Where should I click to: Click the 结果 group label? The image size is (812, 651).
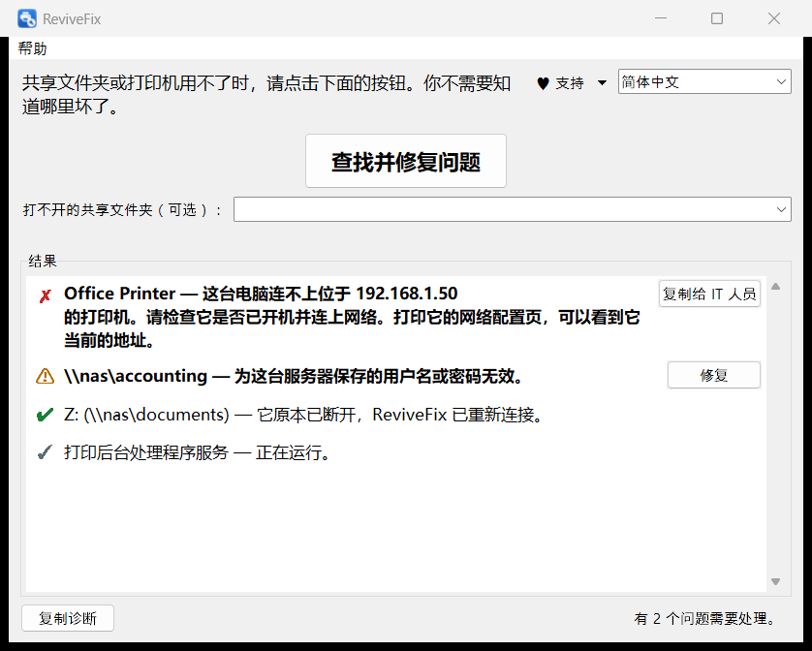(43, 261)
